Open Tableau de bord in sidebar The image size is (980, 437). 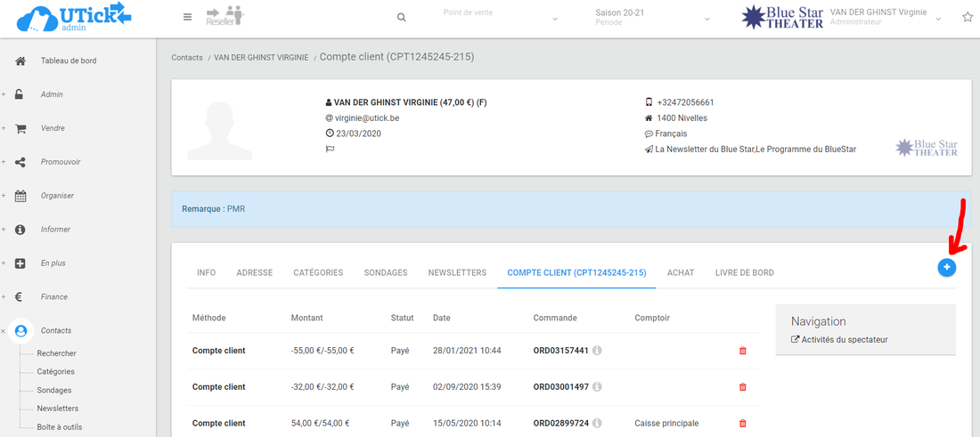point(68,61)
